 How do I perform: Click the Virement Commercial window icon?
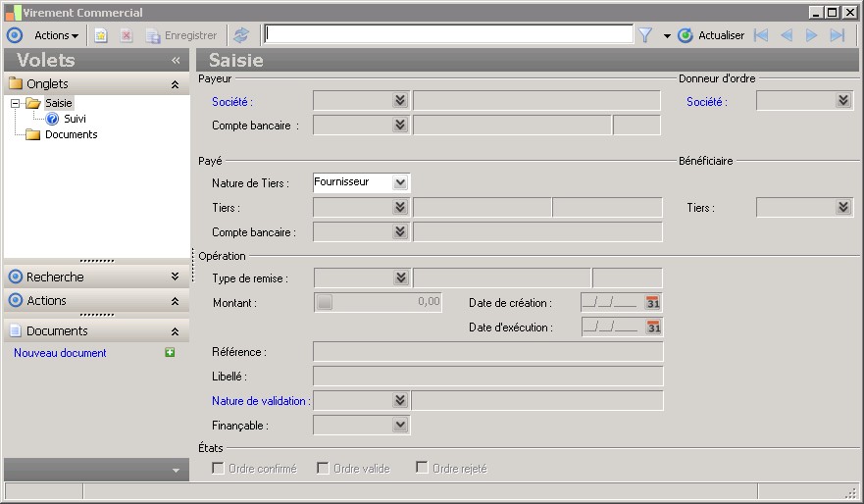(x=13, y=12)
